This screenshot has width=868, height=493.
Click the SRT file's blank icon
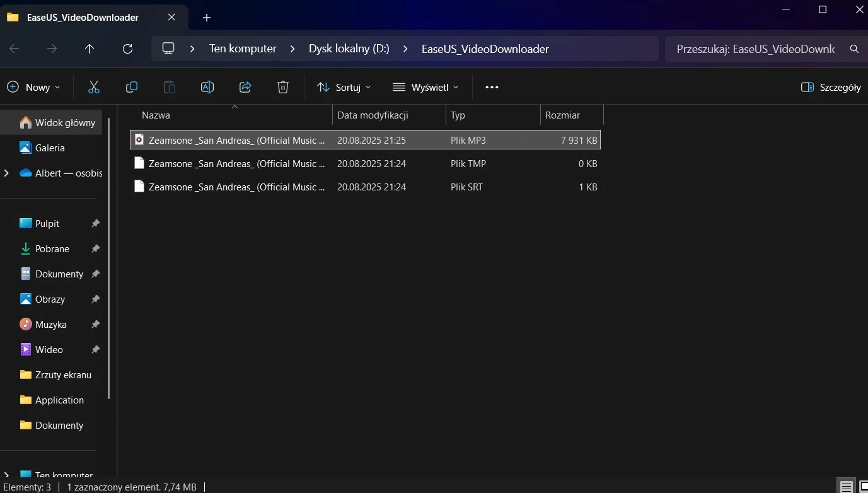(x=139, y=187)
